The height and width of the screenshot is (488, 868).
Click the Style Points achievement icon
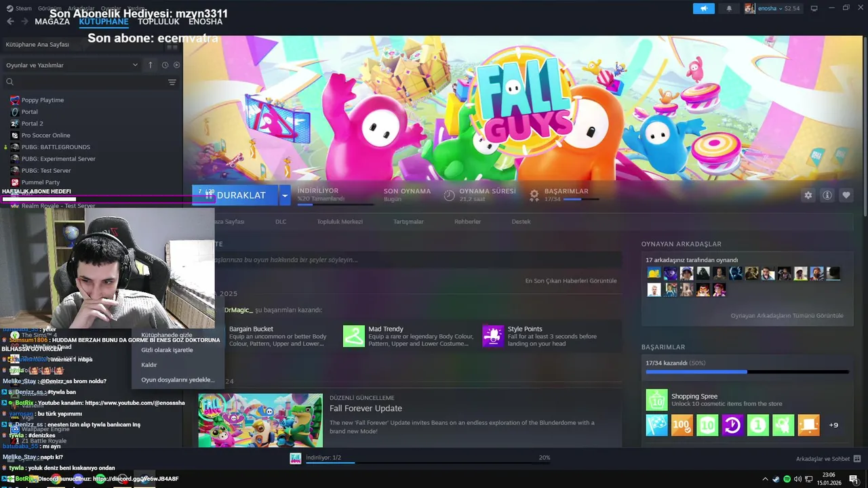pyautogui.click(x=493, y=335)
